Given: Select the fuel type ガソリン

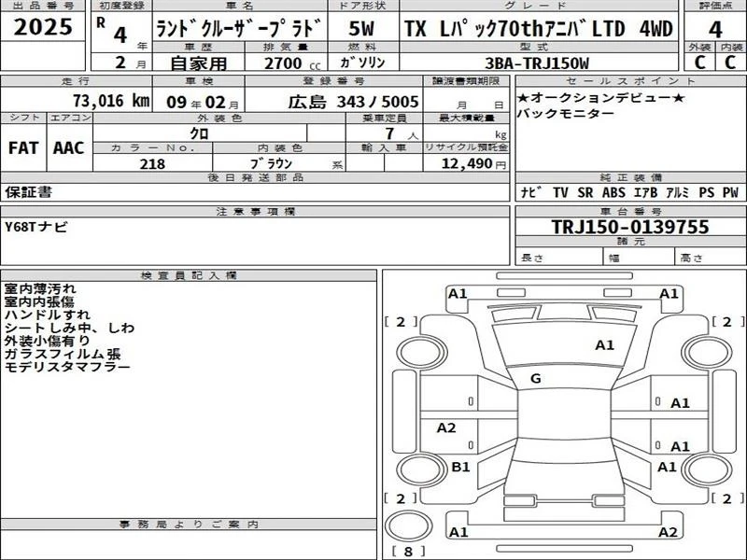Looking at the screenshot, I should [363, 63].
